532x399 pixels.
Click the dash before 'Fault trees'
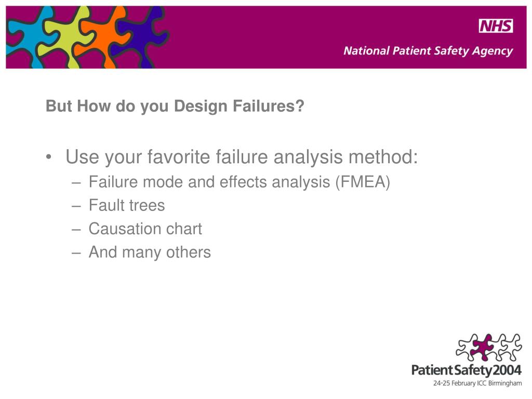[x=76, y=206]
